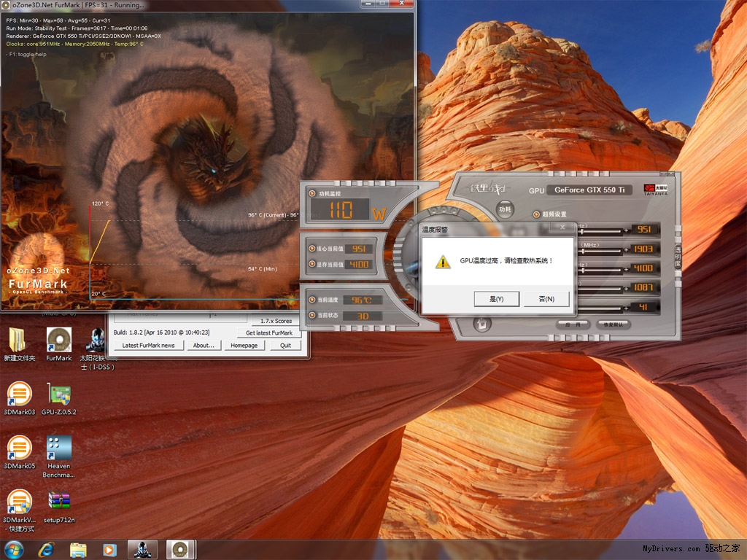
Task: Toggle the 核心当前值 indicator
Action: pyautogui.click(x=312, y=249)
